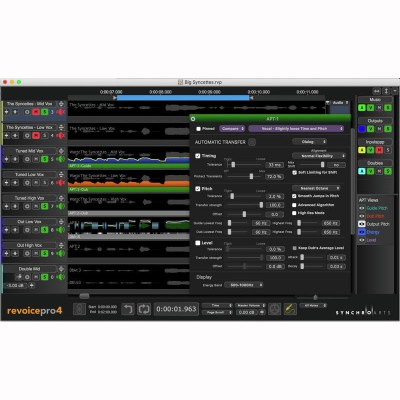Toggle Energy visibility eye in APT Views
This screenshot has width=400, height=400.
coord(362,232)
